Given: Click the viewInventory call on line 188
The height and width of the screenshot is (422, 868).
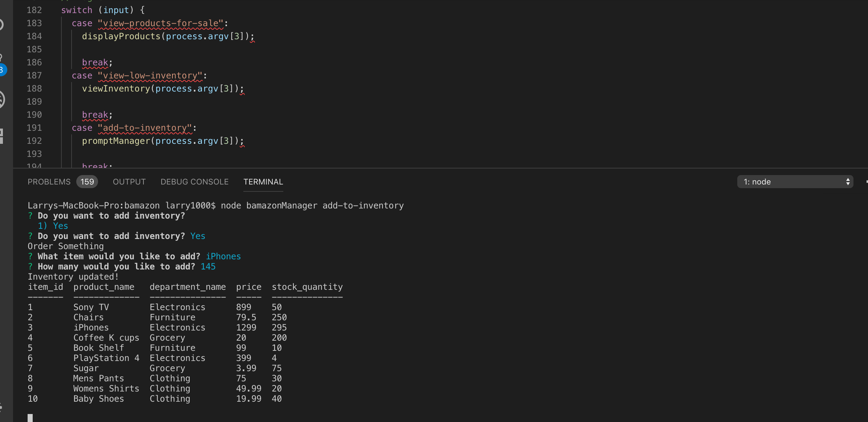Looking at the screenshot, I should tap(116, 89).
